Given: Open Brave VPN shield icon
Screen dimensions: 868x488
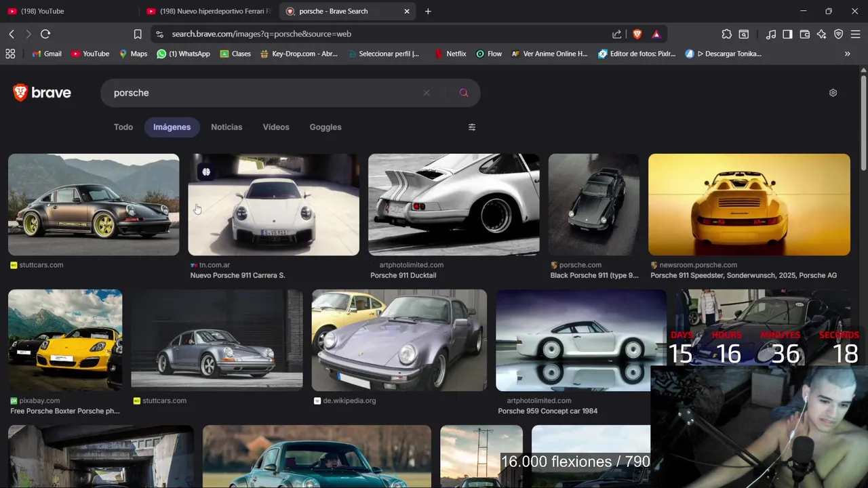Looking at the screenshot, I should tap(838, 34).
